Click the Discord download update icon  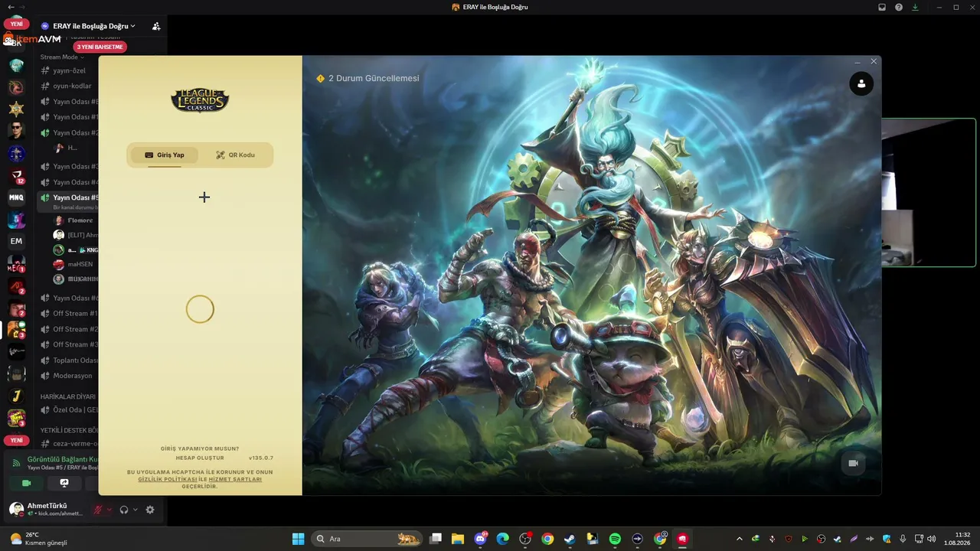(915, 7)
